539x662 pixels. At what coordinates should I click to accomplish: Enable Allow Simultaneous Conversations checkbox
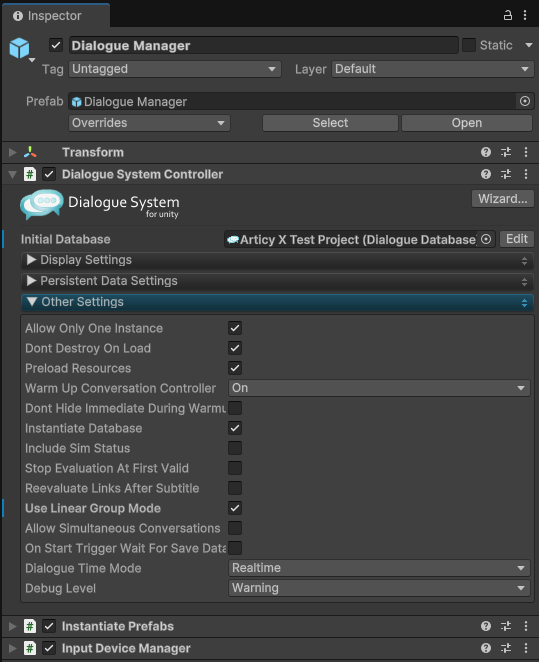pos(235,528)
